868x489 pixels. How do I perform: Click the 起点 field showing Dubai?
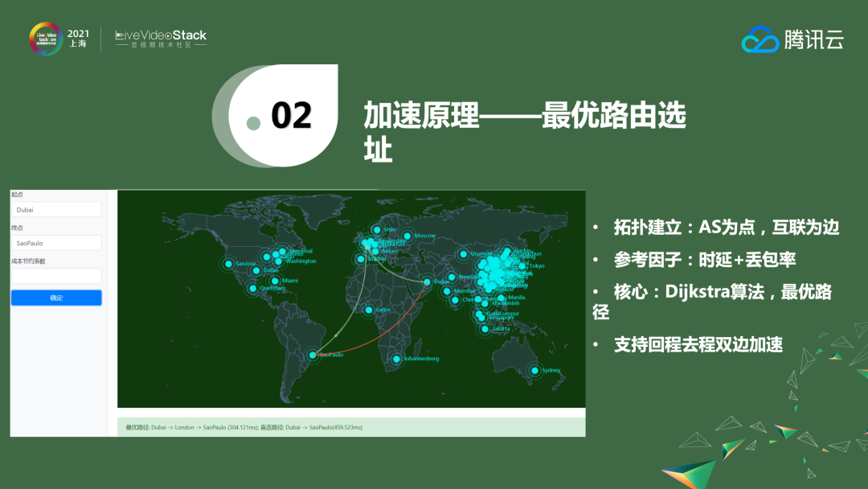55,209
